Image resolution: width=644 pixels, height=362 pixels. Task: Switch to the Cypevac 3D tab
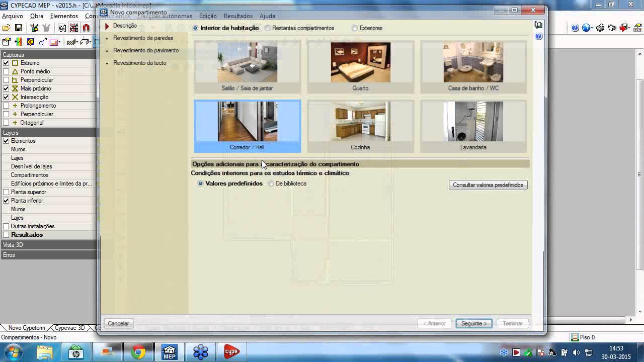coord(69,328)
